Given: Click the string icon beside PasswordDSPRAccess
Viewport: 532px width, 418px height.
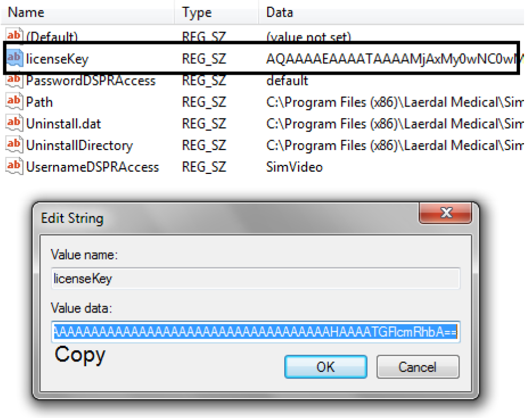Looking at the screenshot, I should (14, 80).
